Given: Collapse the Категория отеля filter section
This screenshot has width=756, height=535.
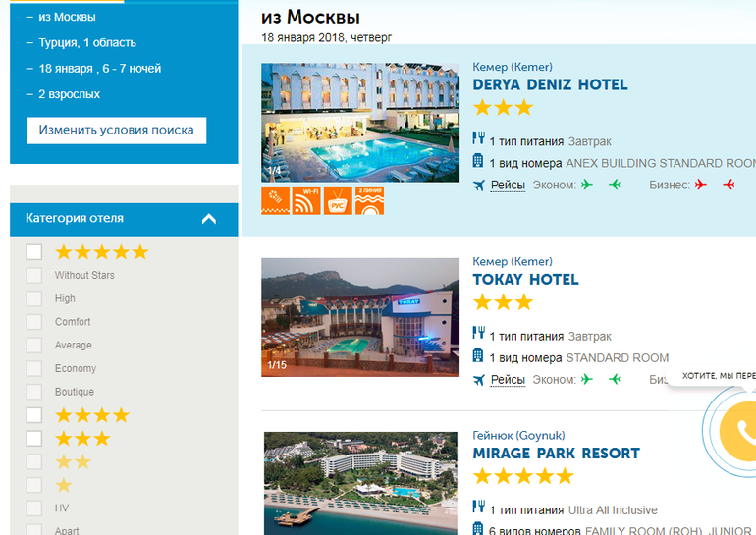Looking at the screenshot, I should pos(208,219).
